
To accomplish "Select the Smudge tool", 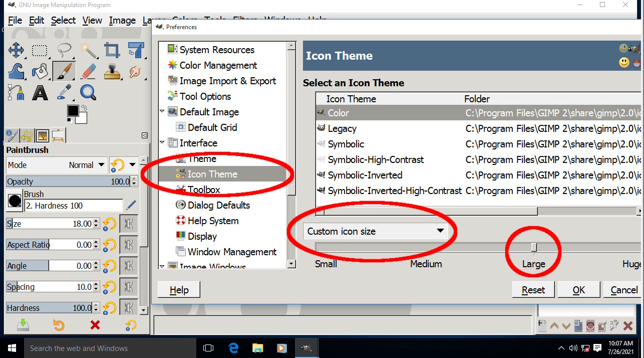I will click(x=135, y=71).
